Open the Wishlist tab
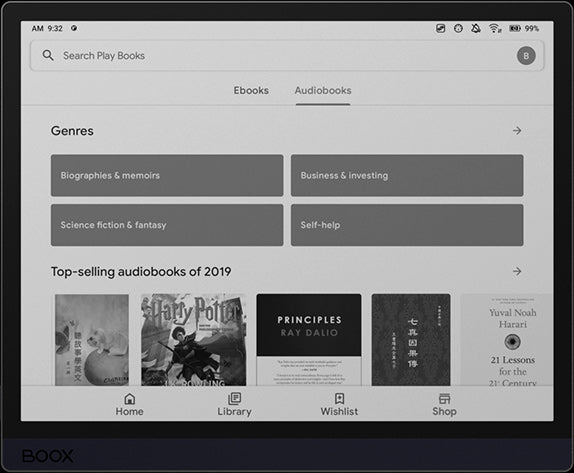Viewport: 574px width, 473px height. click(x=339, y=405)
